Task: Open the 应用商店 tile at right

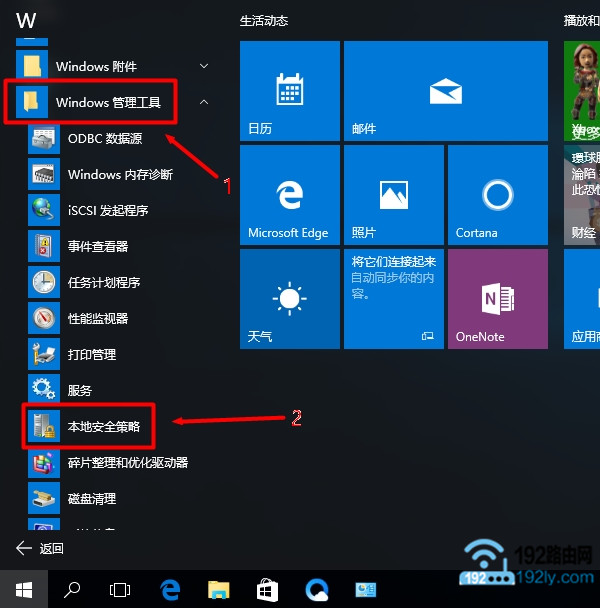Action: (582, 299)
